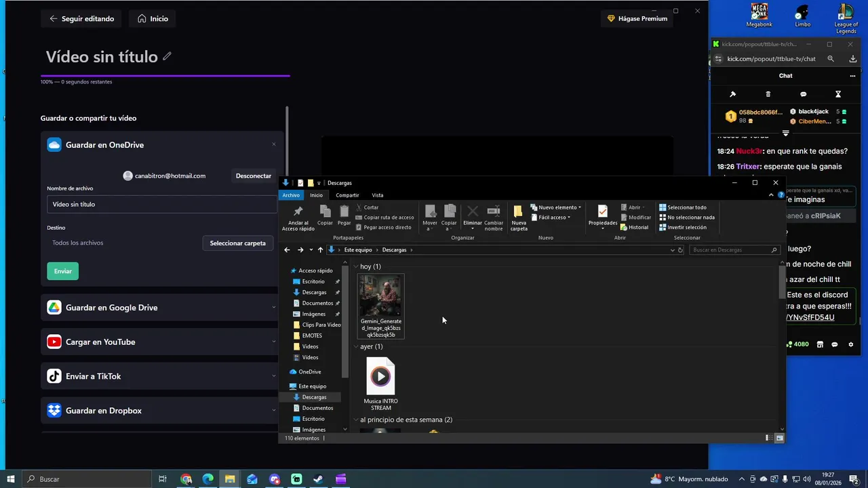Collapse the ayer (1) group
Viewport: 868px width, 488px height.
point(356,347)
